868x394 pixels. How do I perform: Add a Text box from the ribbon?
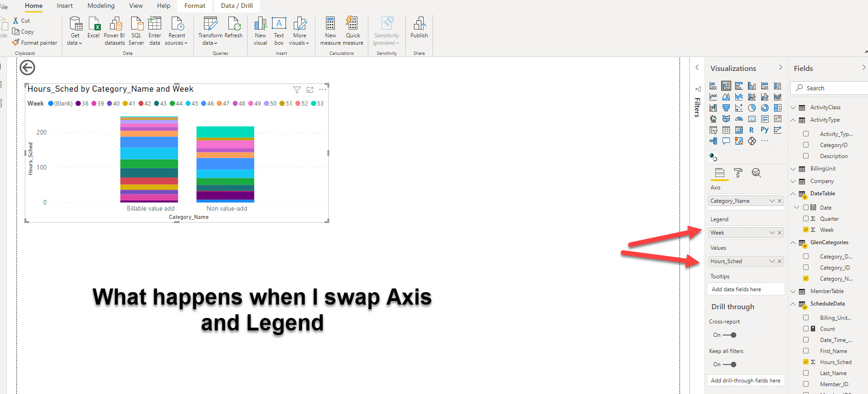coord(279,31)
